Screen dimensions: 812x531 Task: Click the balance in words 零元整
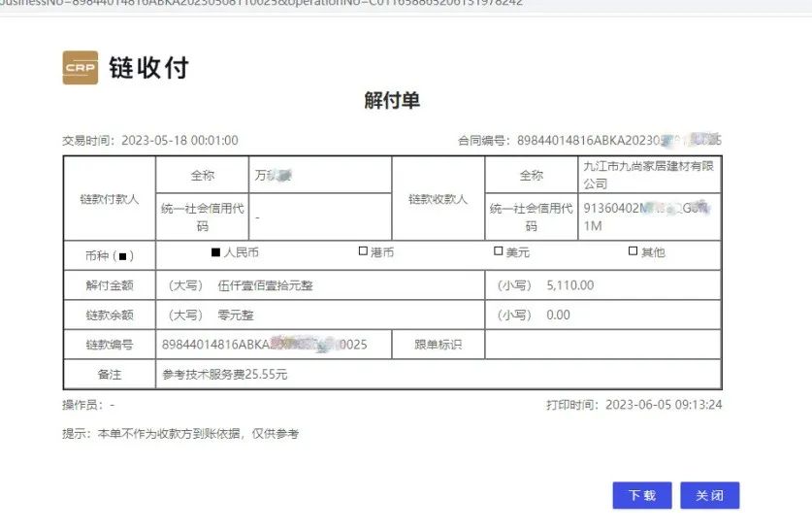(236, 315)
